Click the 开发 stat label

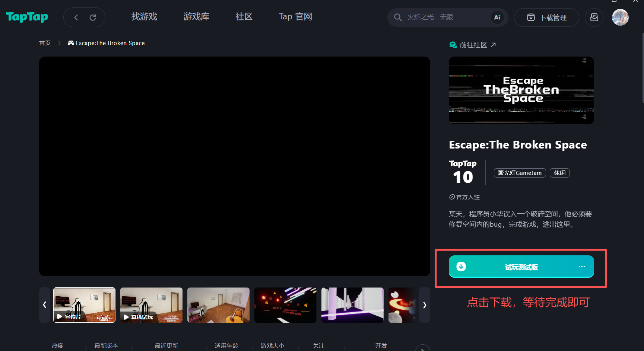[381, 346]
